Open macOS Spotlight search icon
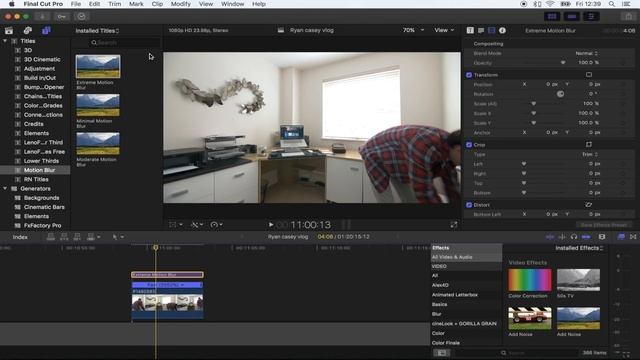The width and height of the screenshot is (640, 360). pyautogui.click(x=611, y=4)
